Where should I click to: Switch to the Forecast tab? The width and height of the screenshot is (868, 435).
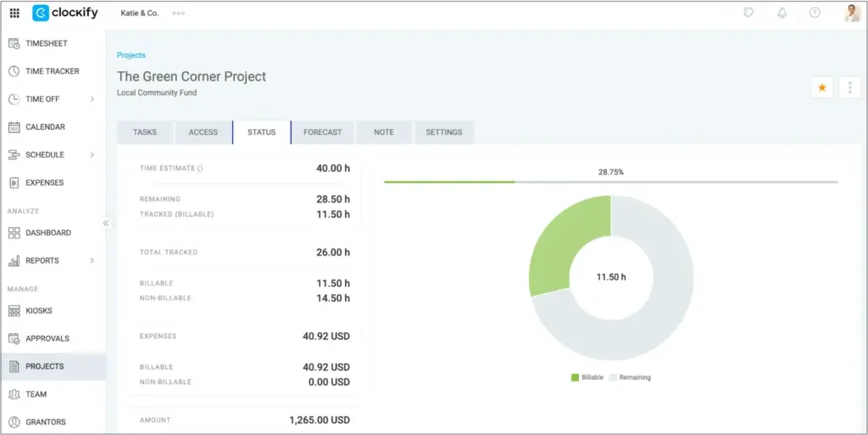[322, 132]
